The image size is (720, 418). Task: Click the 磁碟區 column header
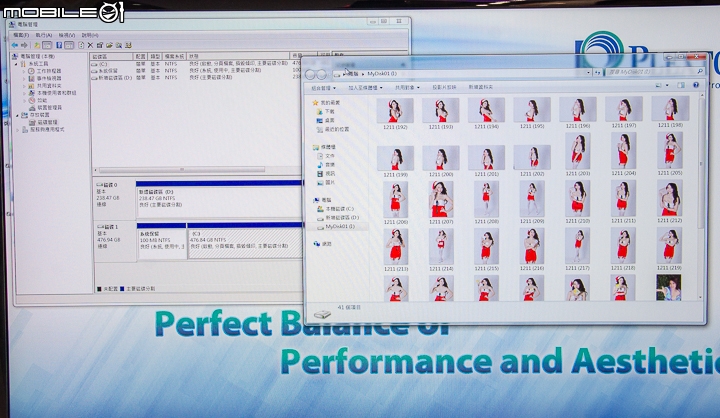click(111, 56)
